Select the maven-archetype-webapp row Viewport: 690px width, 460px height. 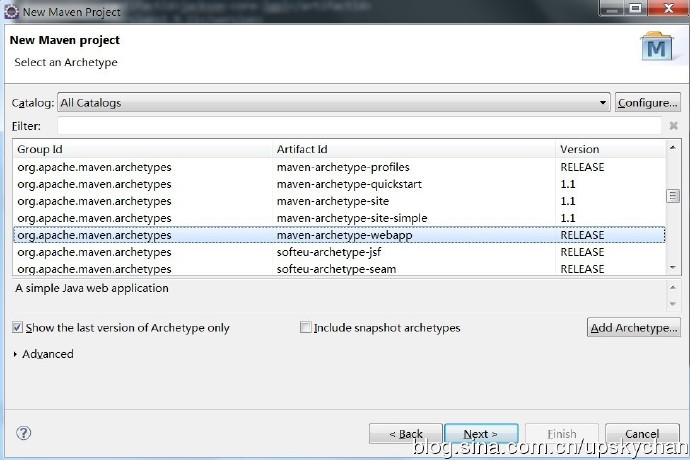[339, 235]
